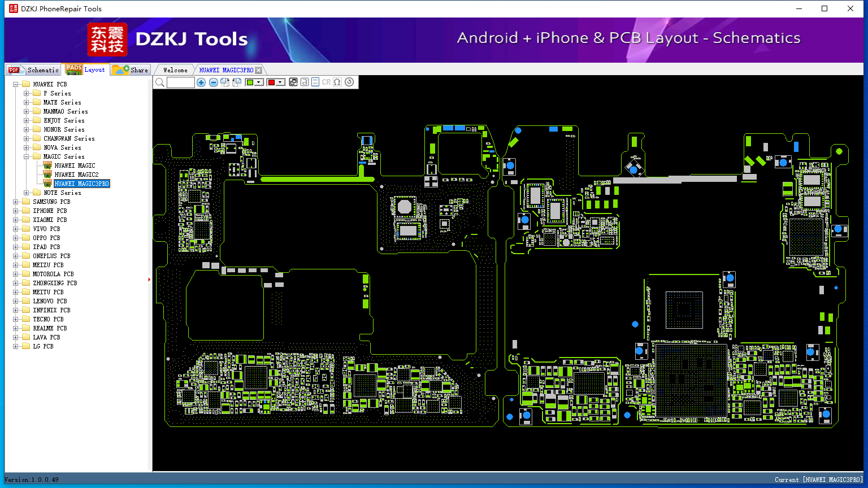Image resolution: width=868 pixels, height=488 pixels.
Task: Open the Welcome document tab
Action: 175,70
